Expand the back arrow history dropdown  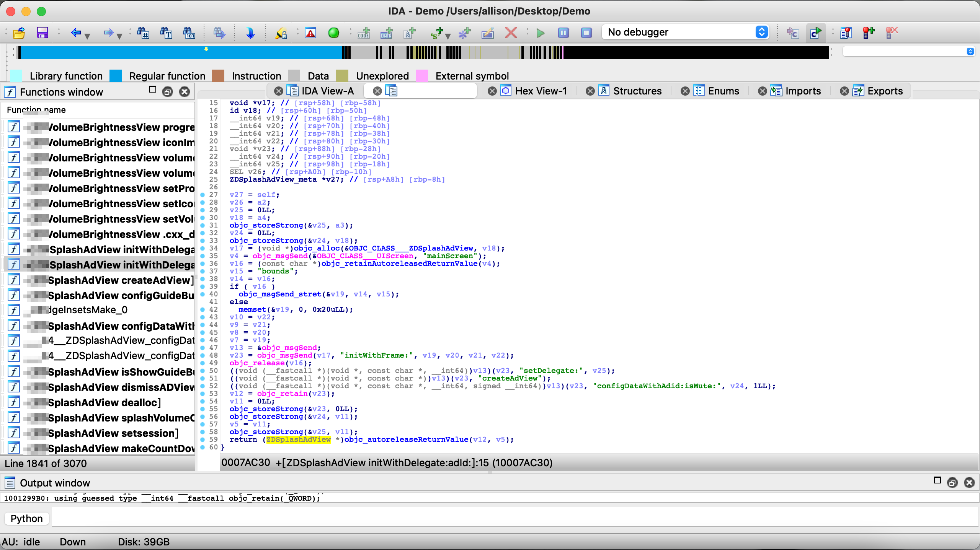[87, 36]
